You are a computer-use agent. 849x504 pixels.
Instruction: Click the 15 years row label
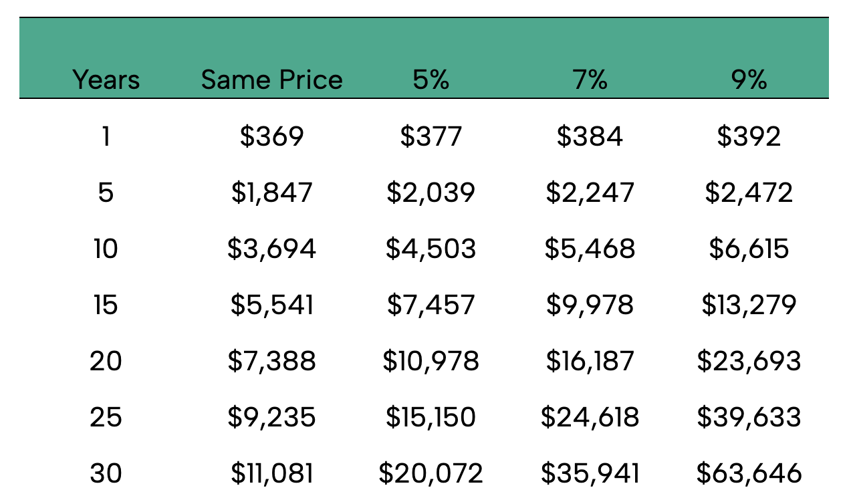pyautogui.click(x=106, y=305)
